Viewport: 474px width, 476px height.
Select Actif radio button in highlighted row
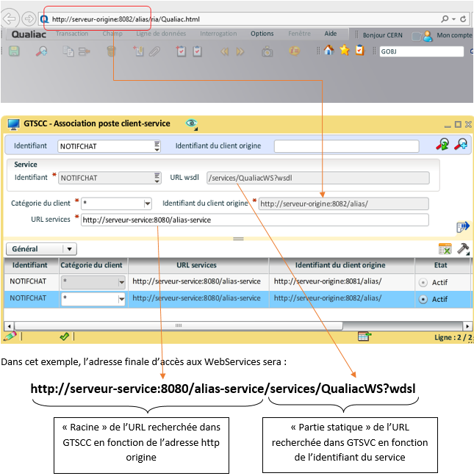423,299
